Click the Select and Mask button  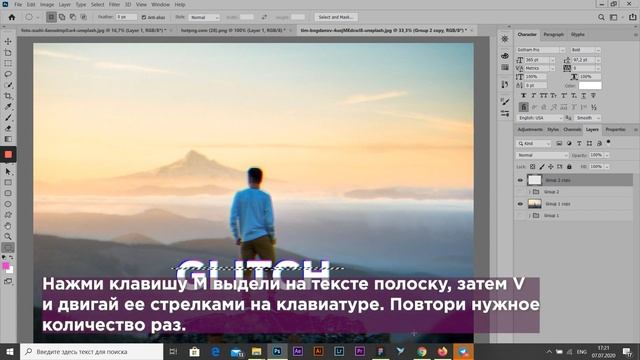tap(336, 17)
